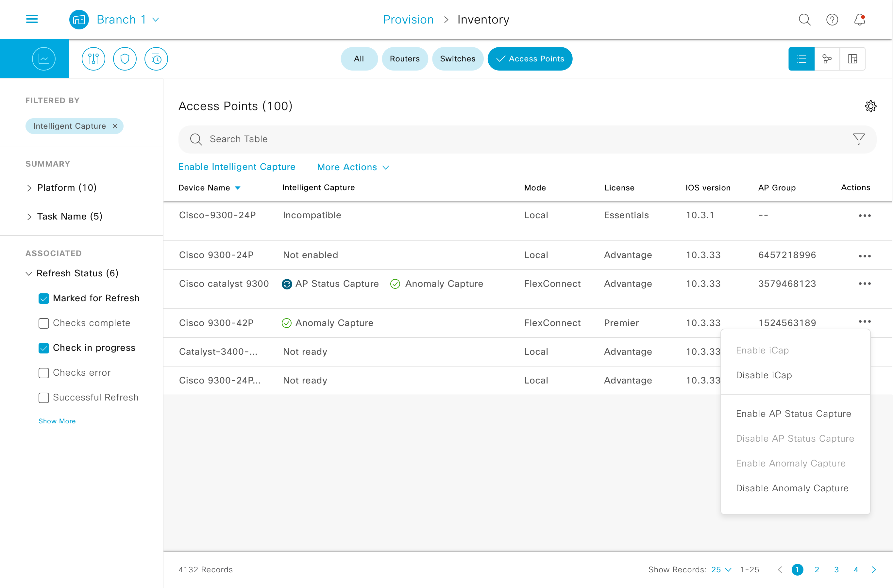Open the sliders settings focus icon
The image size is (893, 588).
[93, 59]
